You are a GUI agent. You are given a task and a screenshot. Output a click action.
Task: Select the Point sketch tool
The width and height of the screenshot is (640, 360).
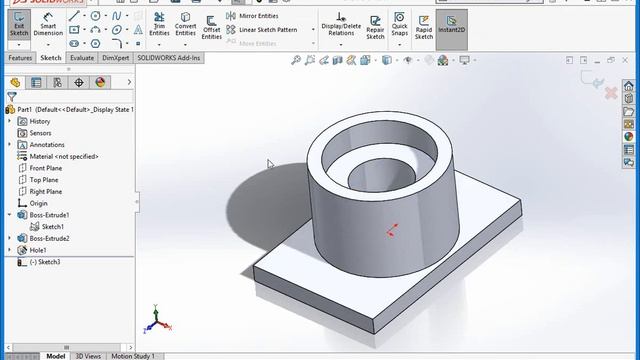138,43
